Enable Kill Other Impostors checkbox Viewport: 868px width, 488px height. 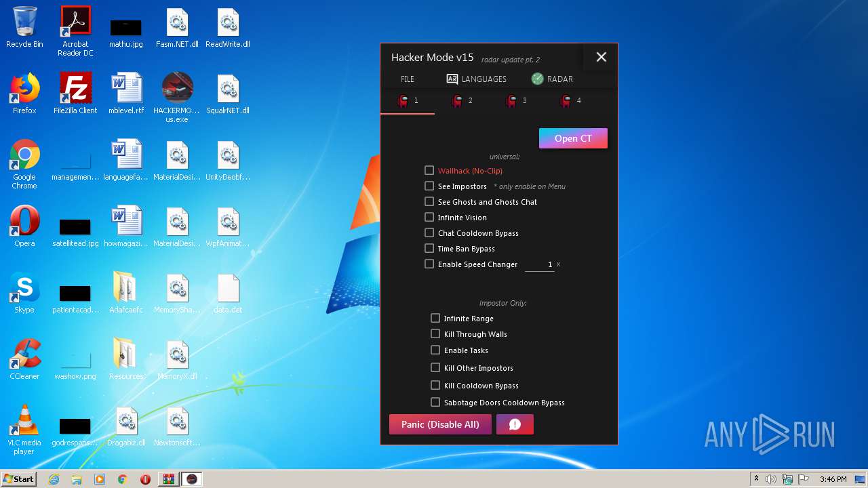(435, 368)
